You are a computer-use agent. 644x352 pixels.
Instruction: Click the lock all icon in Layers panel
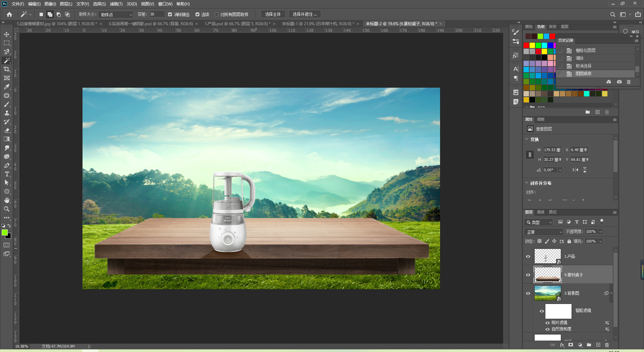pyautogui.click(x=569, y=241)
